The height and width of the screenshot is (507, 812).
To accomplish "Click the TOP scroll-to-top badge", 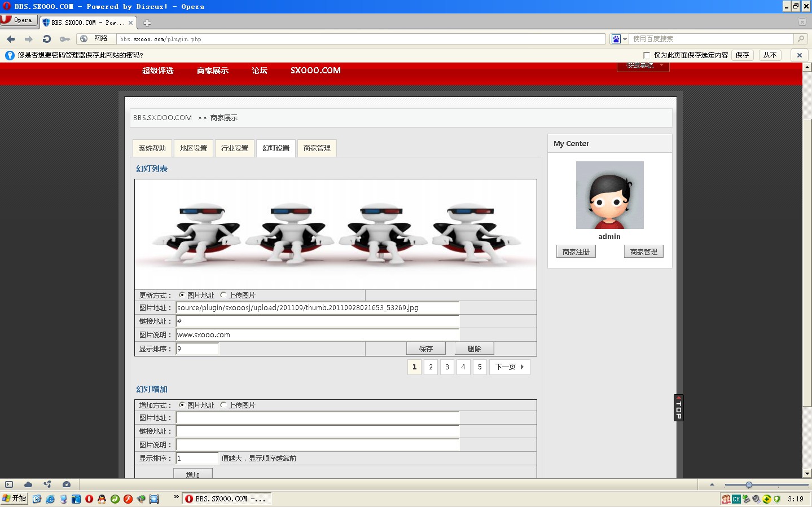I will (x=679, y=408).
